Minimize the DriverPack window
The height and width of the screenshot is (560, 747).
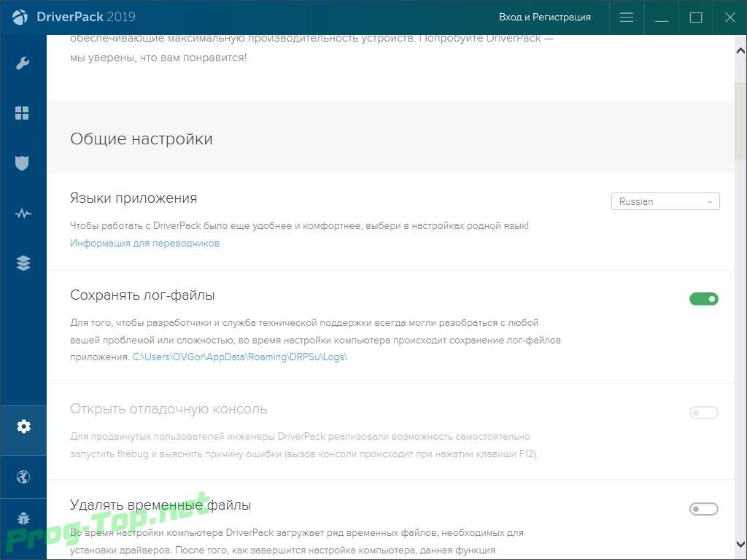point(661,17)
